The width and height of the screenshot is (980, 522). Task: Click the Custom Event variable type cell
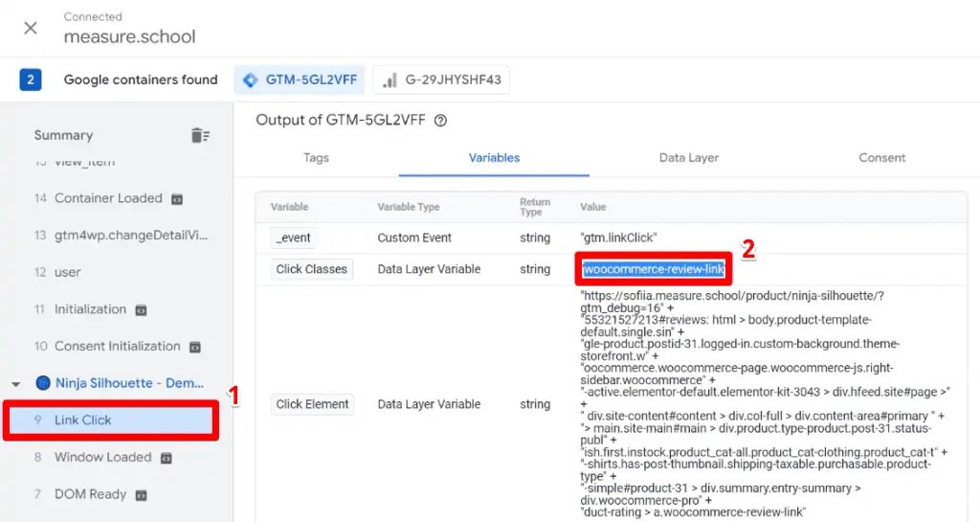[x=414, y=238]
